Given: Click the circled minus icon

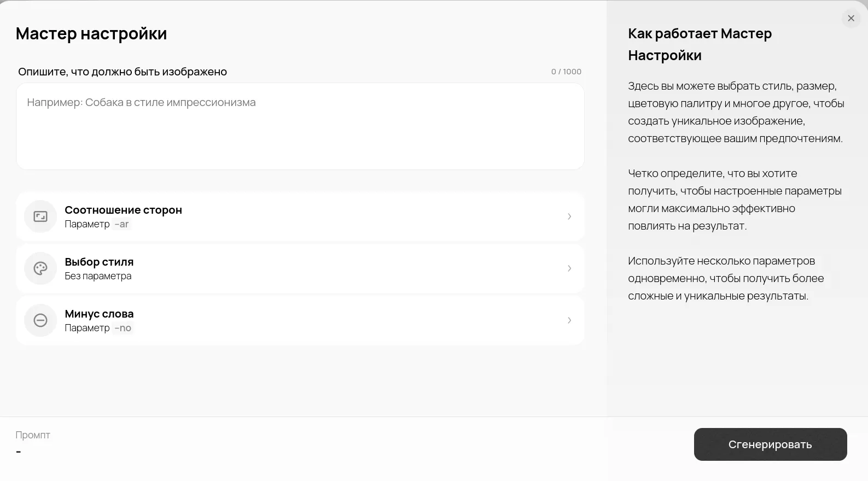Looking at the screenshot, I should pos(40,320).
